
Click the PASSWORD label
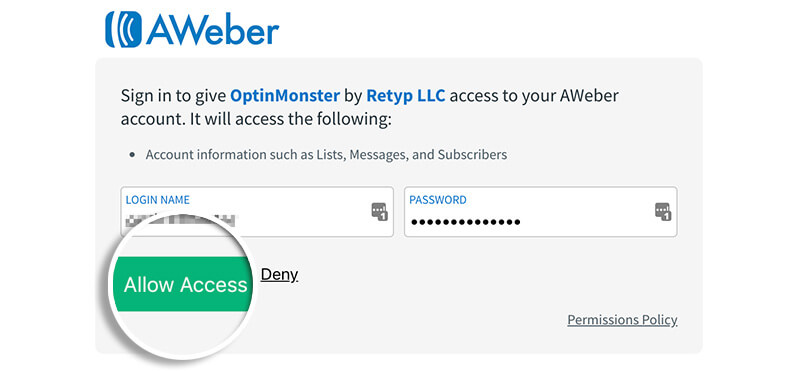(x=438, y=200)
